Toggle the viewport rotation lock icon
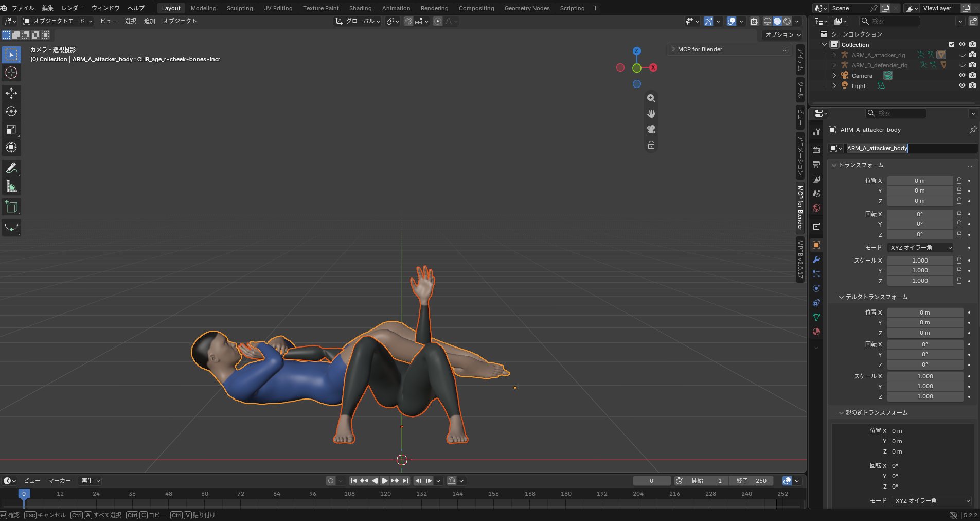 click(x=651, y=145)
